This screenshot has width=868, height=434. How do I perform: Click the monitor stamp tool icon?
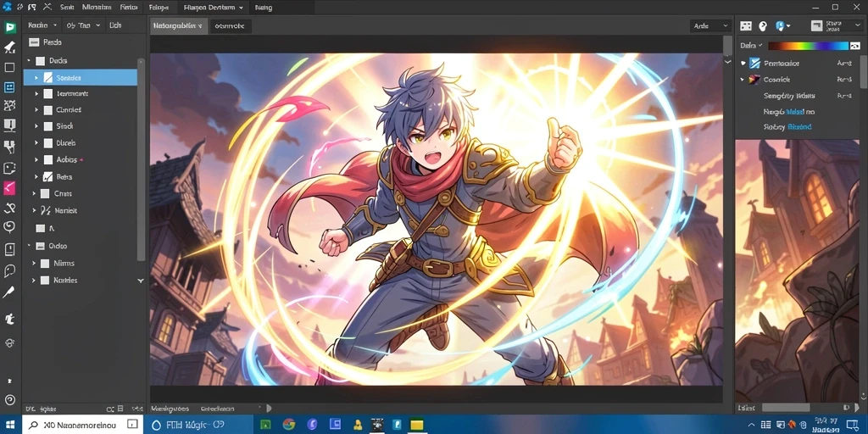tap(9, 125)
